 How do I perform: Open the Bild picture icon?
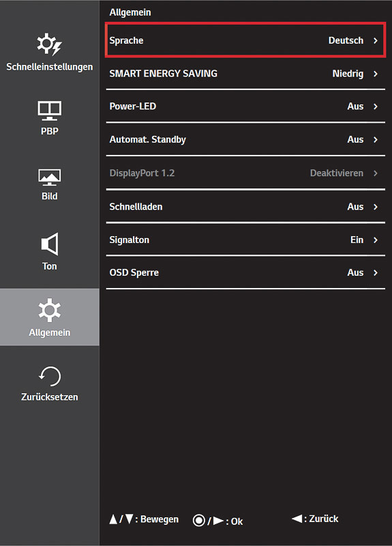[49, 177]
